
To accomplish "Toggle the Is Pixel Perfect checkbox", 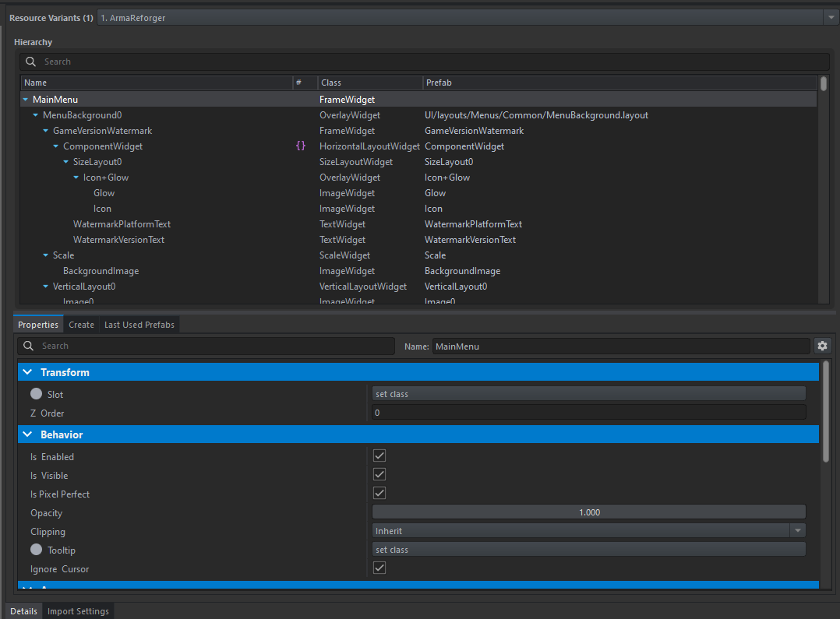I will click(379, 493).
